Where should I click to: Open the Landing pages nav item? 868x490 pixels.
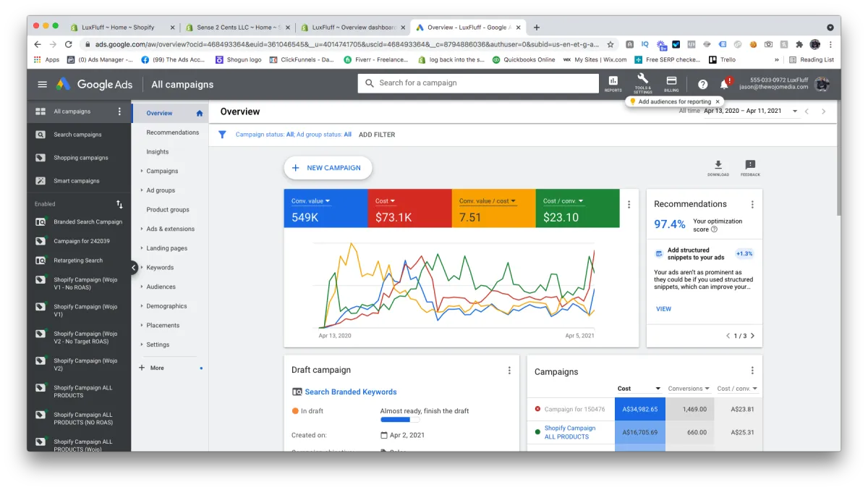point(166,248)
